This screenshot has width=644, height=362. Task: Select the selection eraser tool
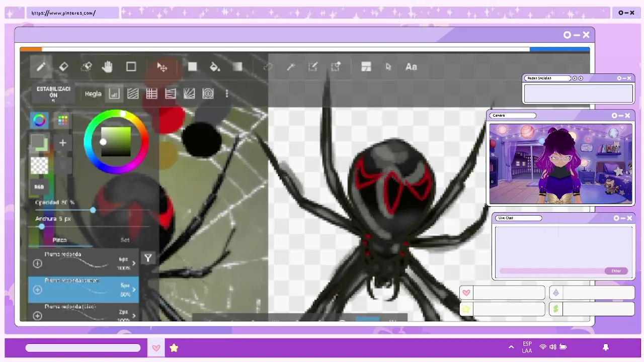point(336,67)
